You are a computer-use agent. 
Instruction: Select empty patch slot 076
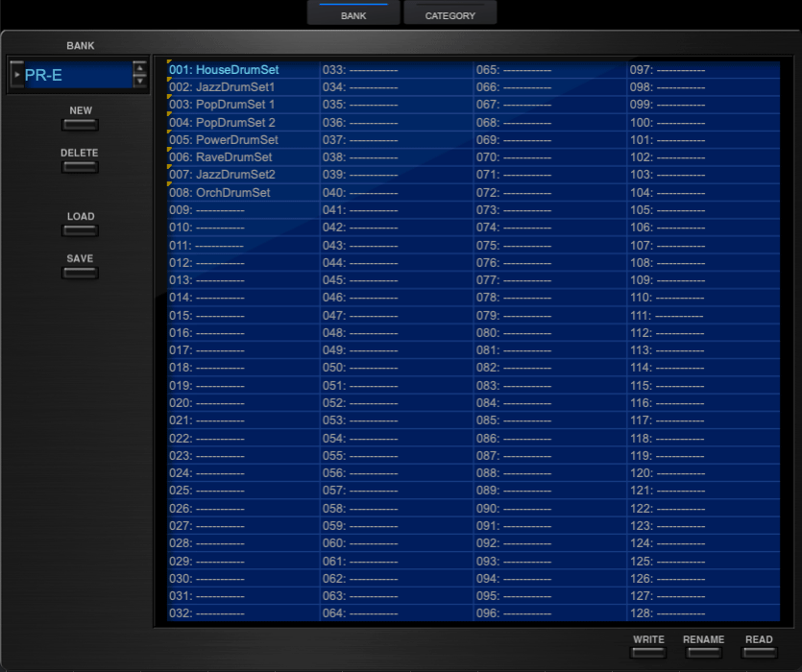point(550,263)
